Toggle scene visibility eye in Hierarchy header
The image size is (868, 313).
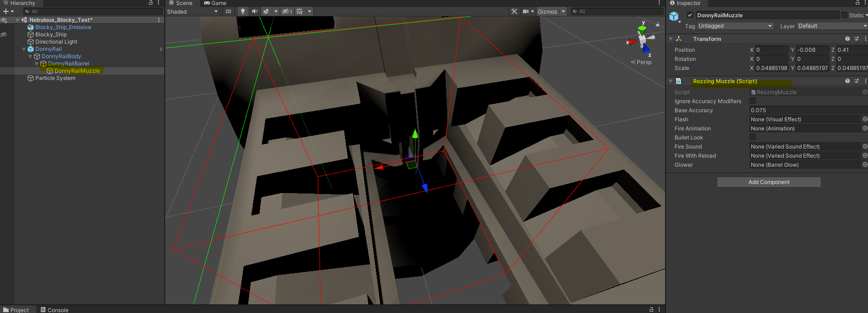tap(4, 20)
